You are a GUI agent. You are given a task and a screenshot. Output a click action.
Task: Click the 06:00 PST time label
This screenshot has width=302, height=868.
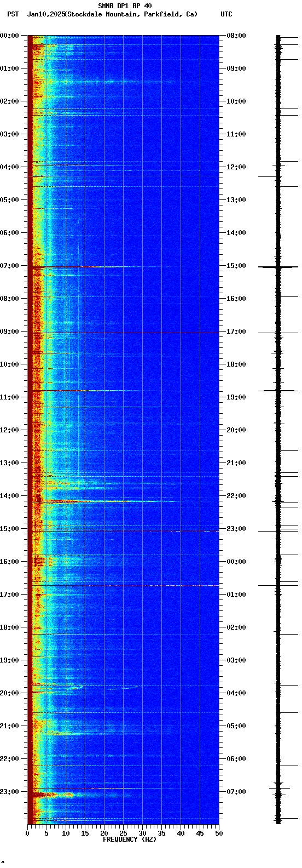tap(10, 233)
